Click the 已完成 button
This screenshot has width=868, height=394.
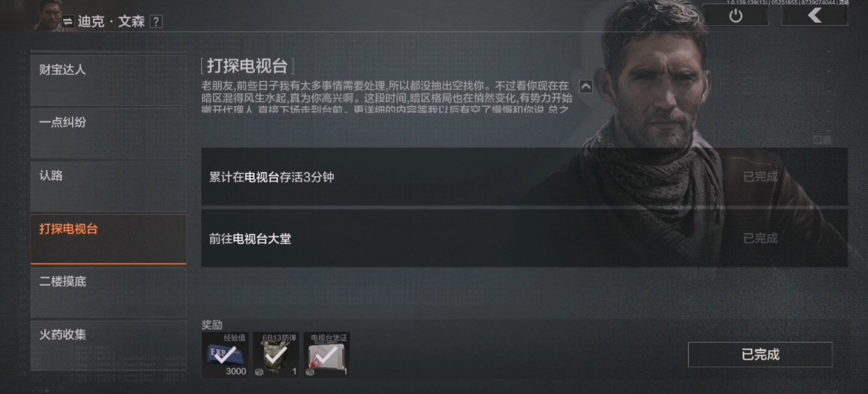click(760, 354)
